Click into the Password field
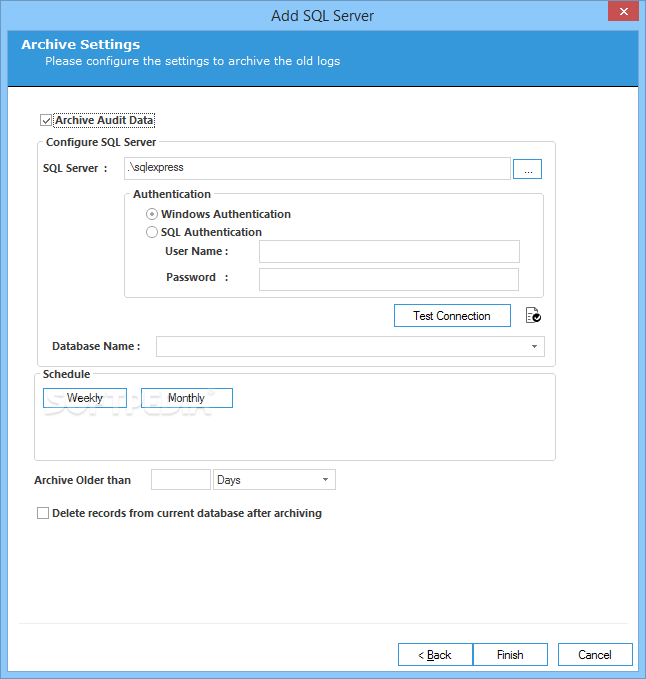The width and height of the screenshot is (646, 679). click(389, 279)
